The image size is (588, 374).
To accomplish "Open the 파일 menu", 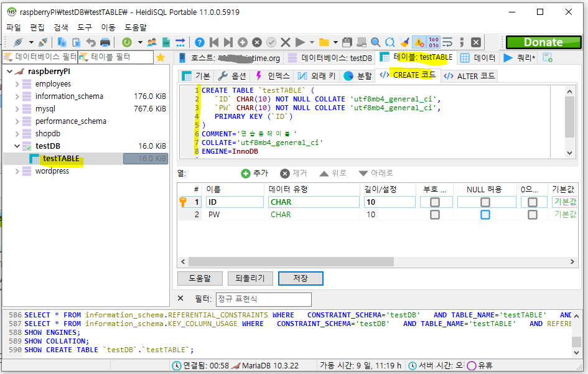I will pyautogui.click(x=14, y=27).
